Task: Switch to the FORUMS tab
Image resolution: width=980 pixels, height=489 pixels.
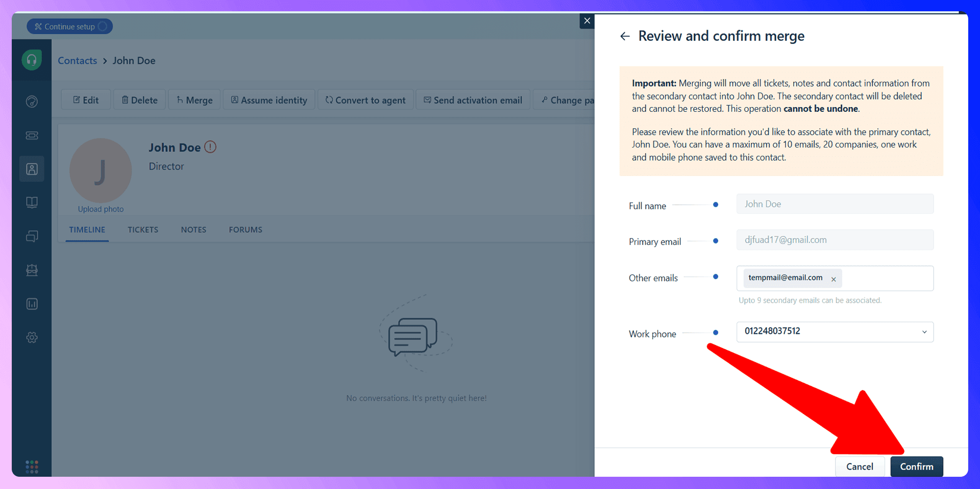Action: coord(246,230)
